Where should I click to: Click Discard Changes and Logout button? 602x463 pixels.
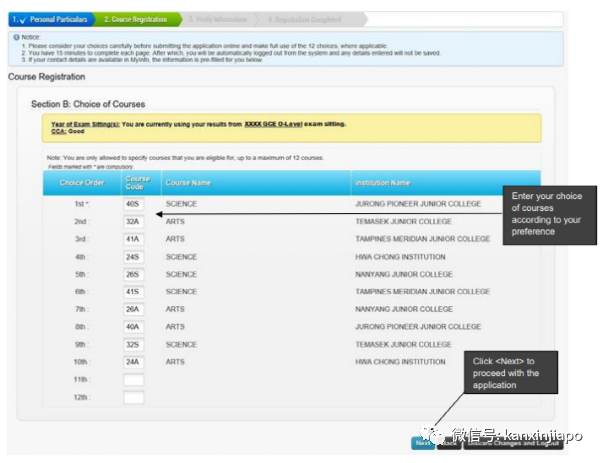click(506, 443)
